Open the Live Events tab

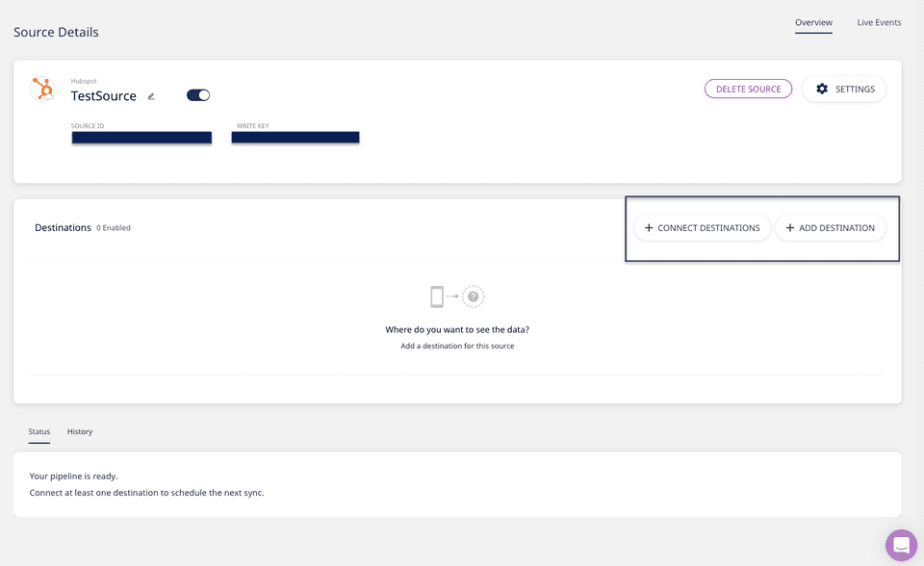[879, 22]
